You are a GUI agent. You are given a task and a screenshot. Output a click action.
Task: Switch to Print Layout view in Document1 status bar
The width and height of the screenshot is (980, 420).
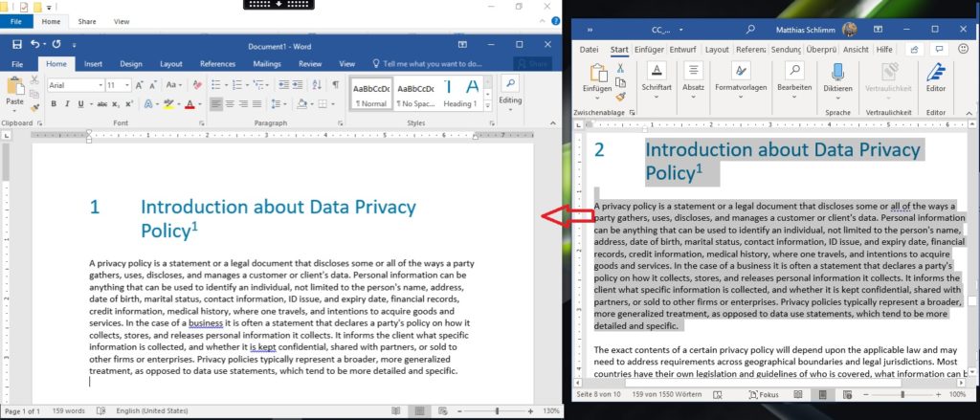pyautogui.click(x=419, y=410)
